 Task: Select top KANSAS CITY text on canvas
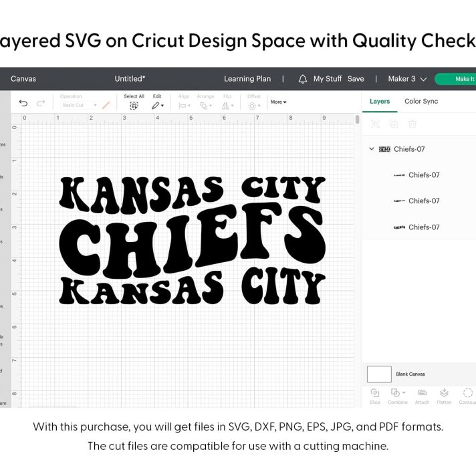[x=192, y=195]
